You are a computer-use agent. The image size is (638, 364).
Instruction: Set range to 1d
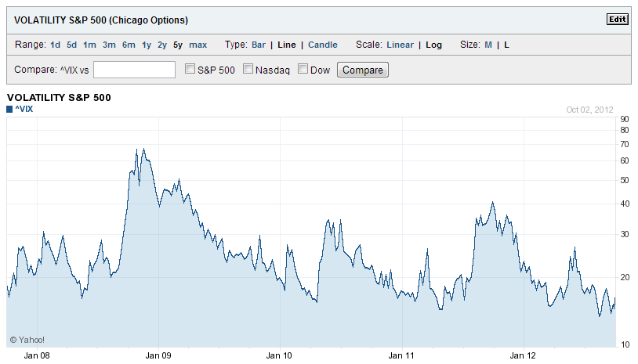[x=56, y=45]
